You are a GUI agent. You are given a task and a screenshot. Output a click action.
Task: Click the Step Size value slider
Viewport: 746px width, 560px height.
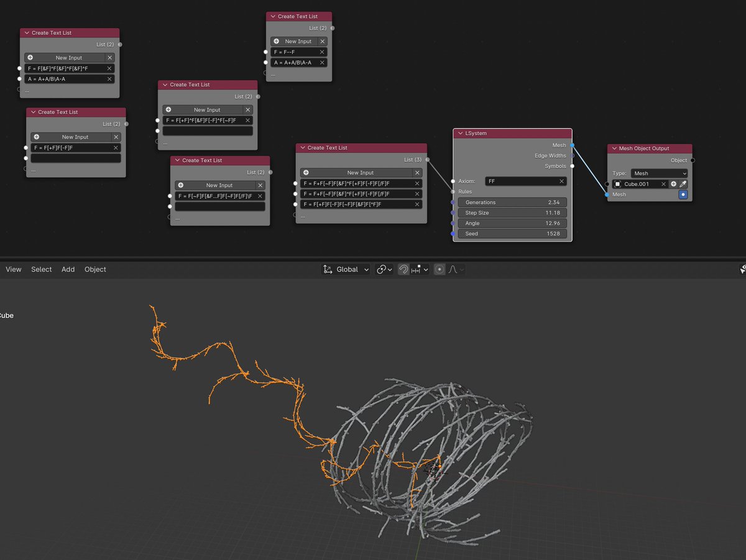point(512,213)
